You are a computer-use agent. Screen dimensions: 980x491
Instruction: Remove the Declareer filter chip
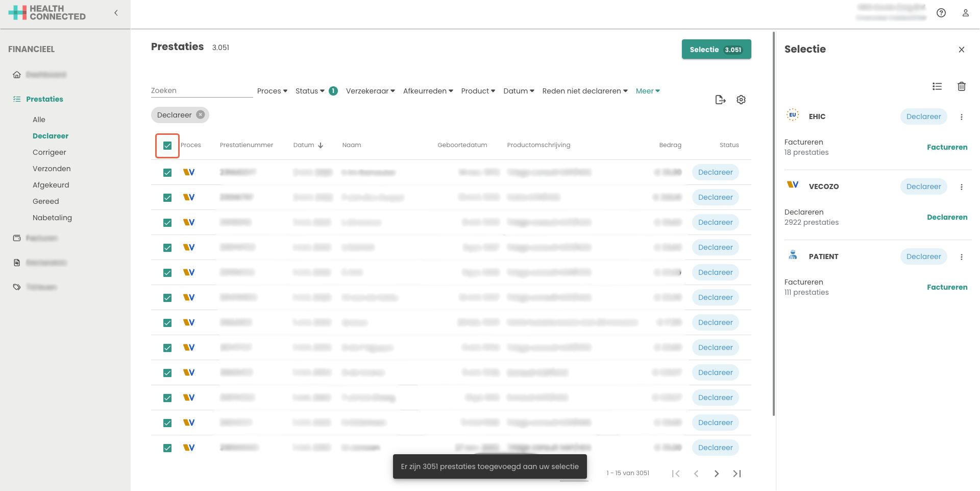pos(201,115)
